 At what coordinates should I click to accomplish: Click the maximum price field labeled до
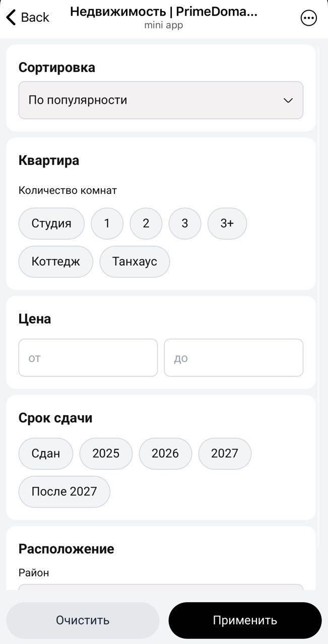(233, 357)
